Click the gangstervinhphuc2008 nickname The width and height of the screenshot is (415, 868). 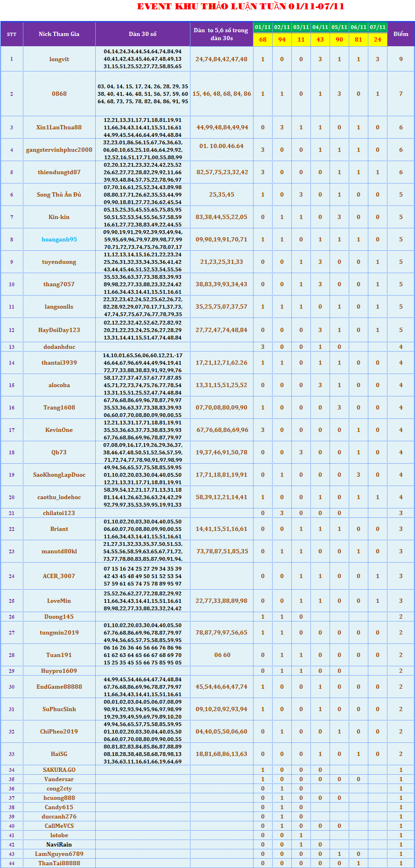pos(59,150)
